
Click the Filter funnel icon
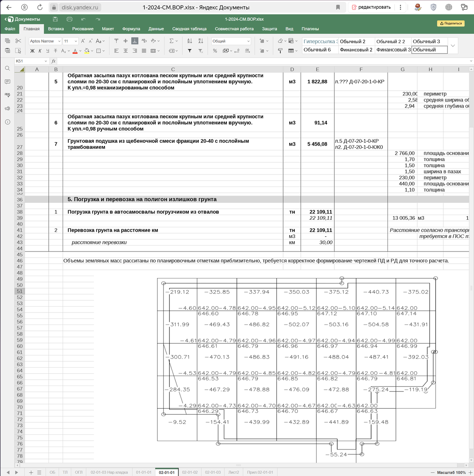tap(190, 51)
